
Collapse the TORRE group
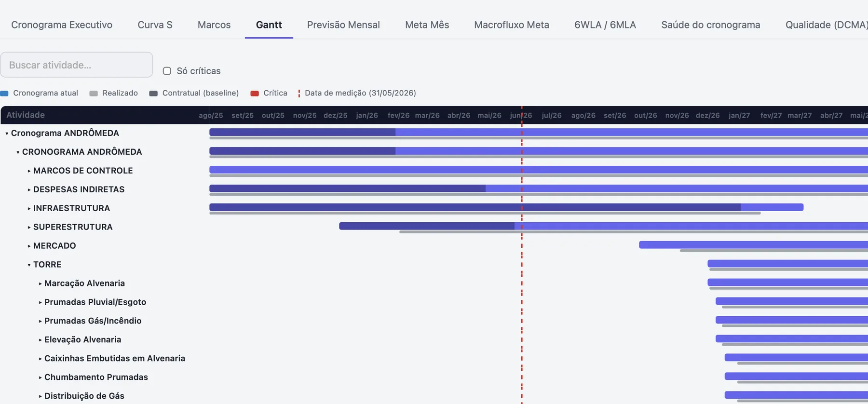29,265
